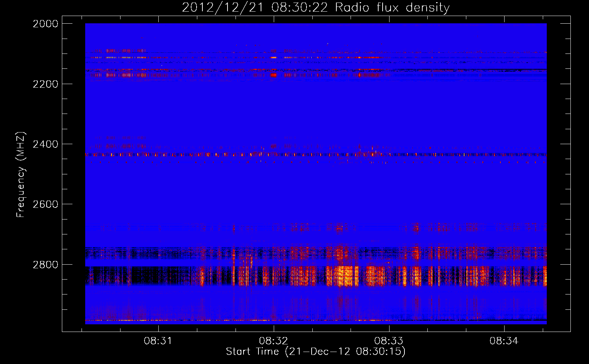Screen dimensions: 589x364
Task: Click the "Start Time (21-Dec-12 08:30:15)" axis label
Action: pyautogui.click(x=316, y=351)
